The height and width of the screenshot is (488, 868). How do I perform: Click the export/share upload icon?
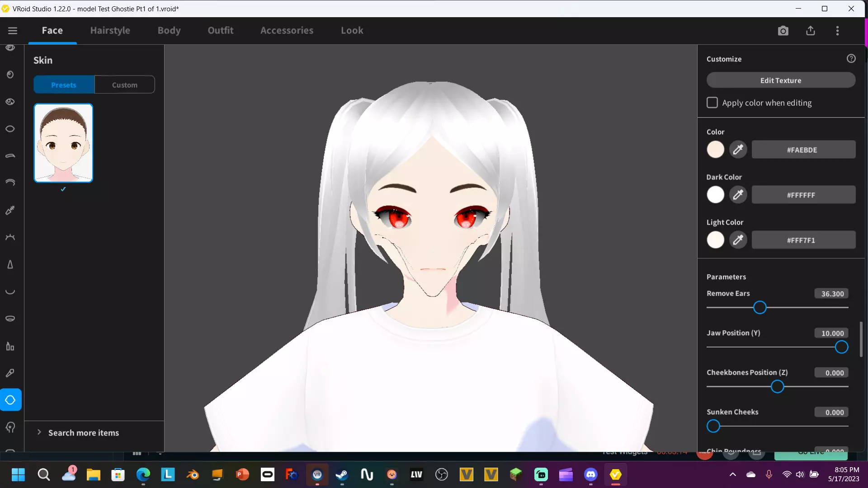pyautogui.click(x=811, y=30)
